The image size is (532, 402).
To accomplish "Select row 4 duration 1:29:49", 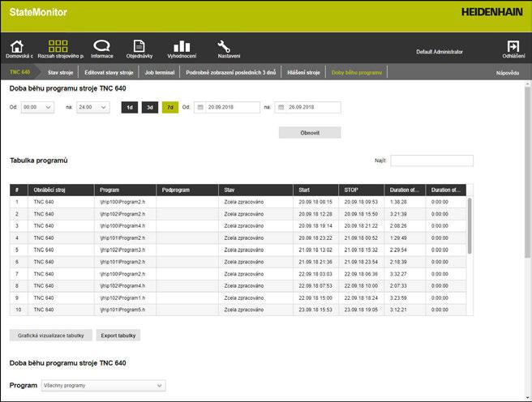I will tap(398, 238).
